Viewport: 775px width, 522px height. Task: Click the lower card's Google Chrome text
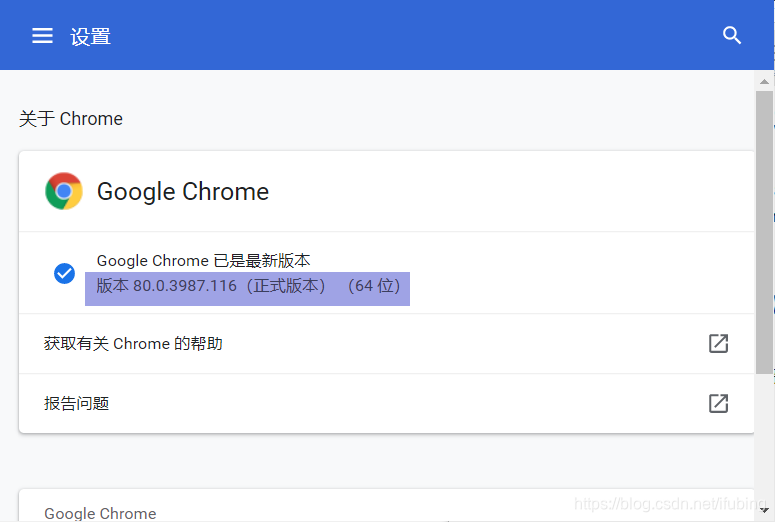pos(100,514)
